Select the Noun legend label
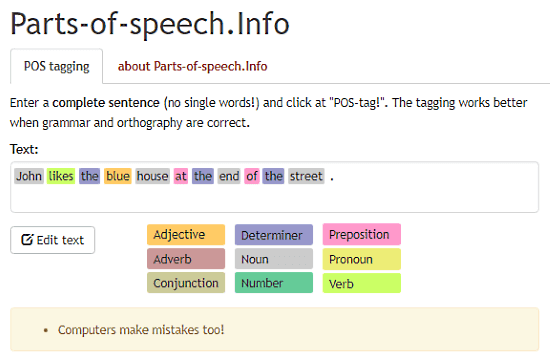Screen dimensions: 550x363 coord(274,259)
